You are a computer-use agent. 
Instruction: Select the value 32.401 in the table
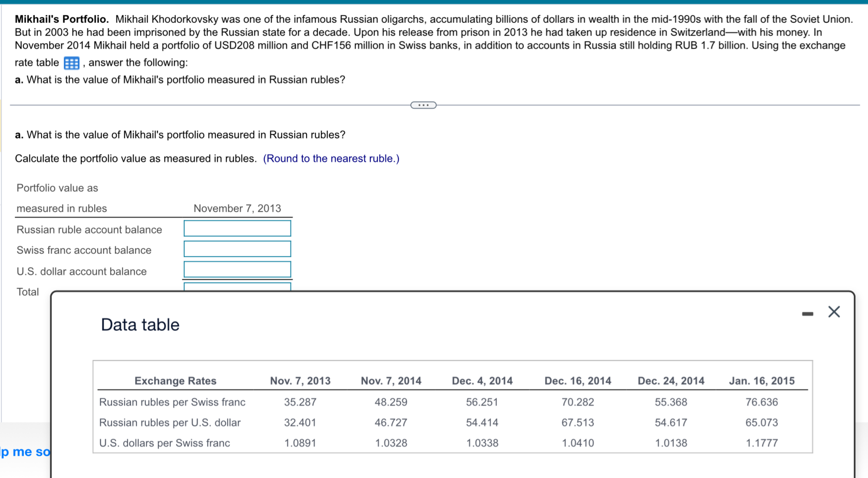300,422
